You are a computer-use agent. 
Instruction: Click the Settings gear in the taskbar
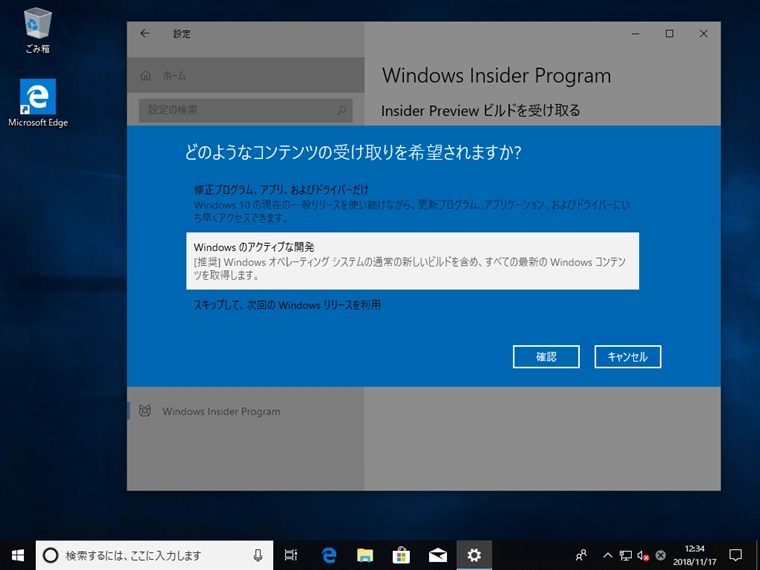point(474,555)
